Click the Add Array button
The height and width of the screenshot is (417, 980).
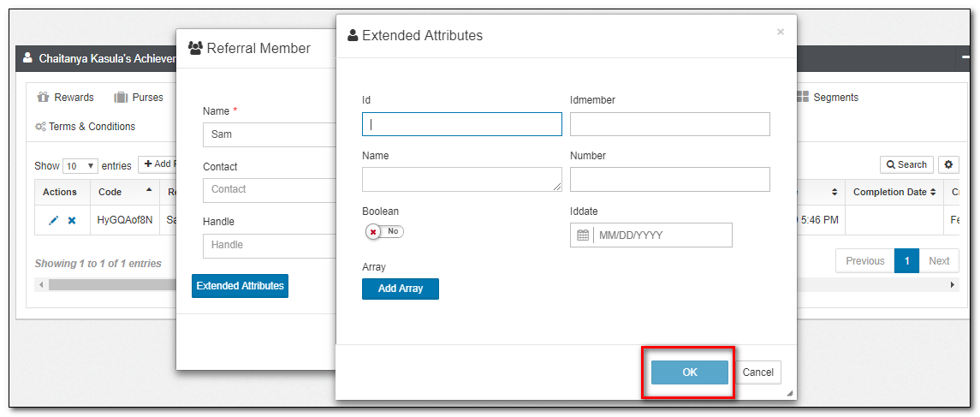point(400,289)
